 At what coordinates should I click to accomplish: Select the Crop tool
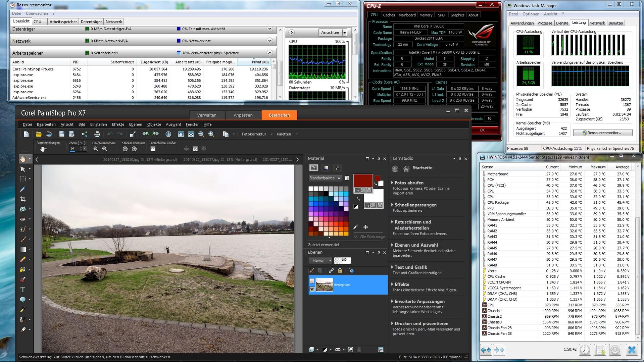(23, 199)
